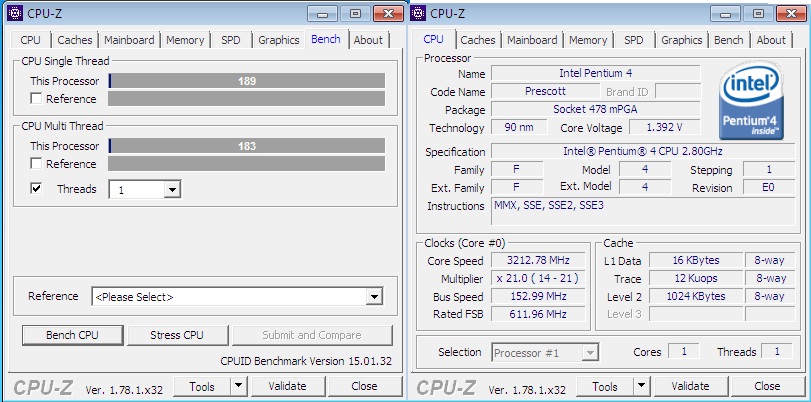Click Multi Thread score bar showing 183
Screen dimensions: 811x402
[247, 146]
